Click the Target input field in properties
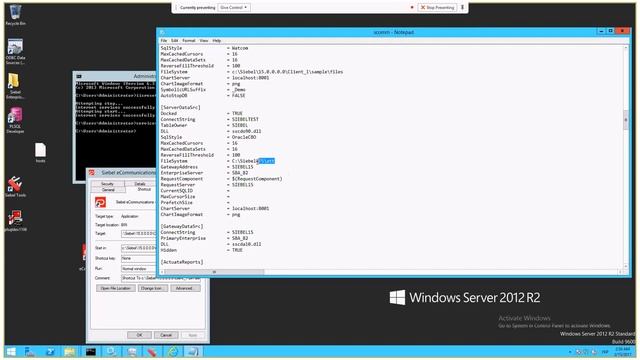The image size is (640, 360). tap(138, 233)
